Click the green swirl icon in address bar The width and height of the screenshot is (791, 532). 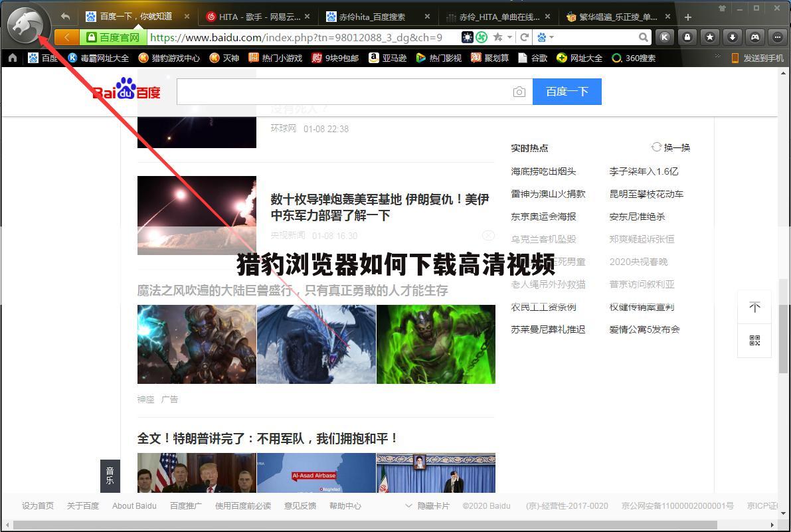tap(482, 37)
